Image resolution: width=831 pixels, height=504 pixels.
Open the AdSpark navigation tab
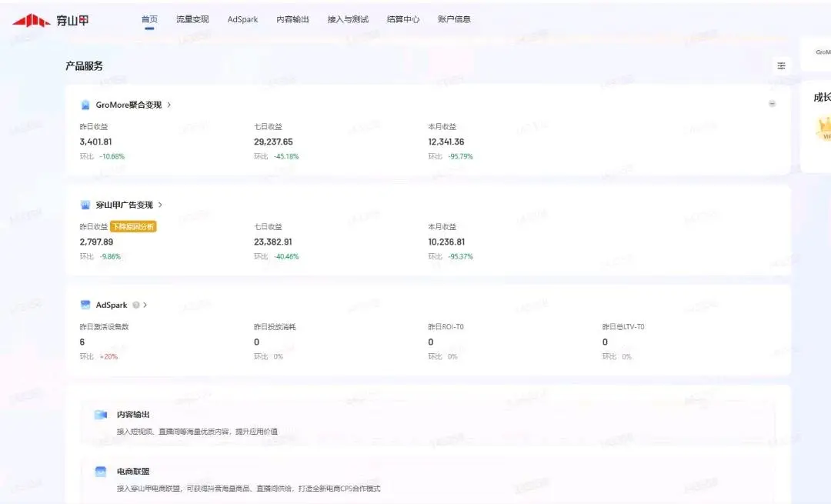click(x=242, y=19)
